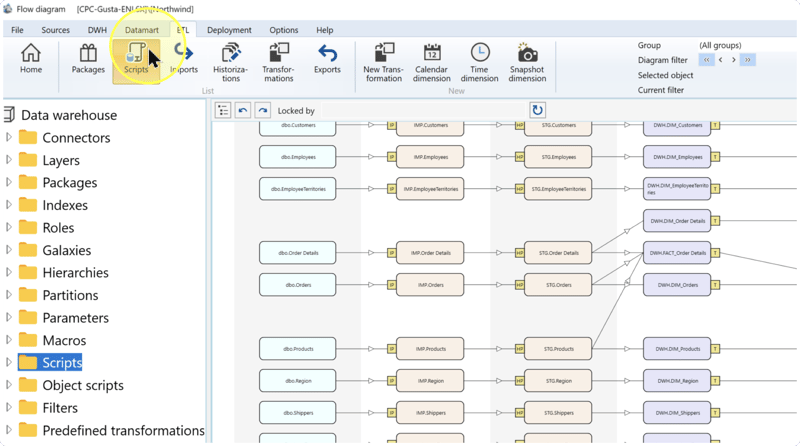The image size is (800, 446).
Task: Open the Exports ribbon icon
Action: coord(327,59)
